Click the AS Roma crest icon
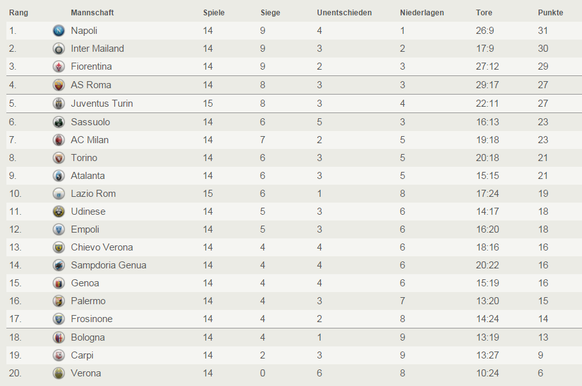 click(59, 85)
